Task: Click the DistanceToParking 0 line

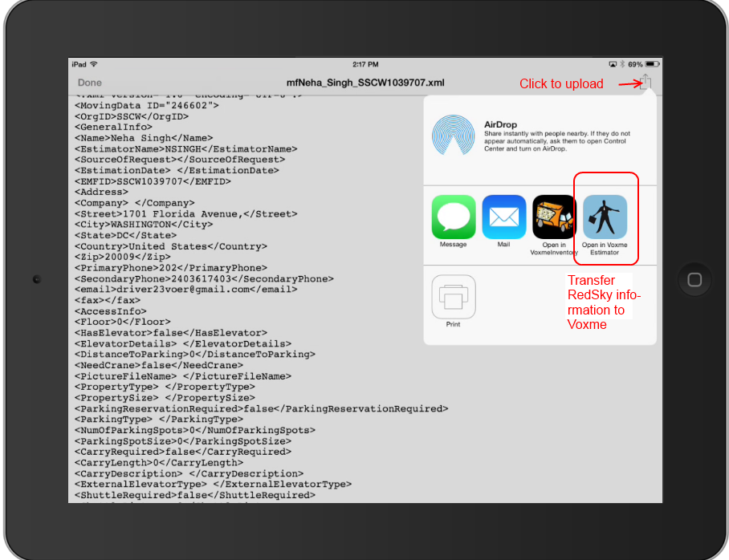Action: pyautogui.click(x=195, y=354)
